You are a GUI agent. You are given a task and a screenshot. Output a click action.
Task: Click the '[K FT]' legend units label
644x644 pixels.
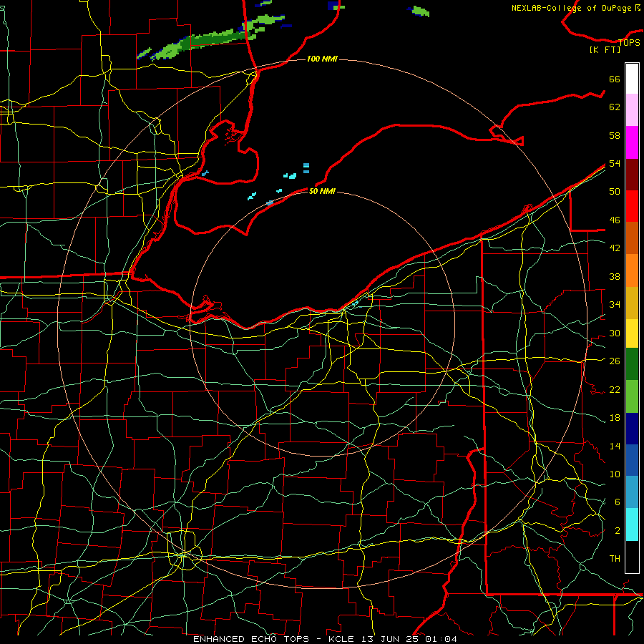click(605, 49)
